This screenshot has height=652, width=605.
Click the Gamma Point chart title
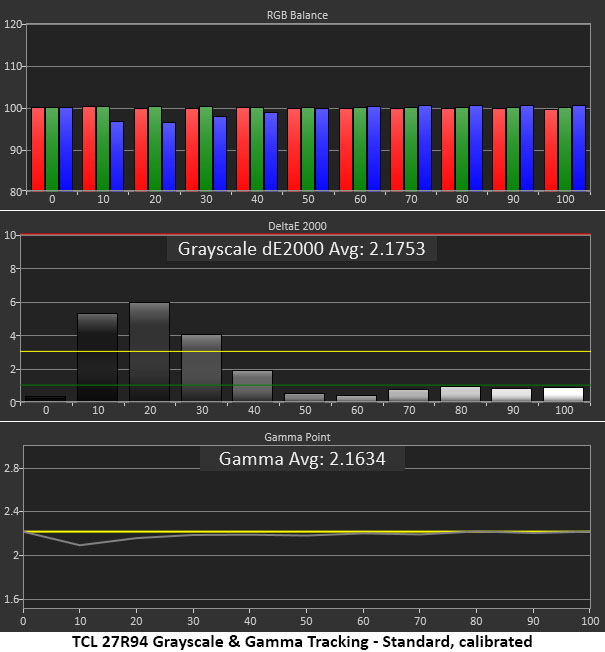click(x=297, y=437)
